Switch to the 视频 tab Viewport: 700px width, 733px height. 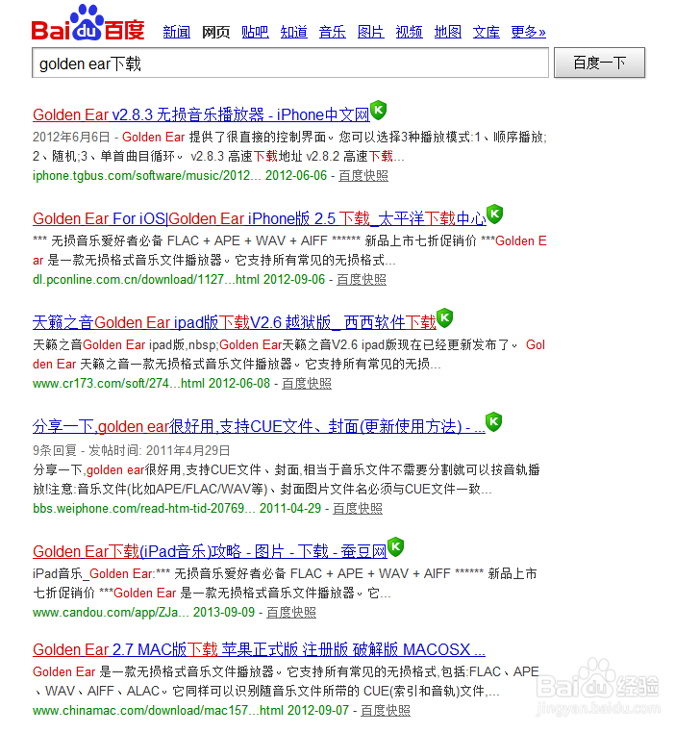(409, 32)
